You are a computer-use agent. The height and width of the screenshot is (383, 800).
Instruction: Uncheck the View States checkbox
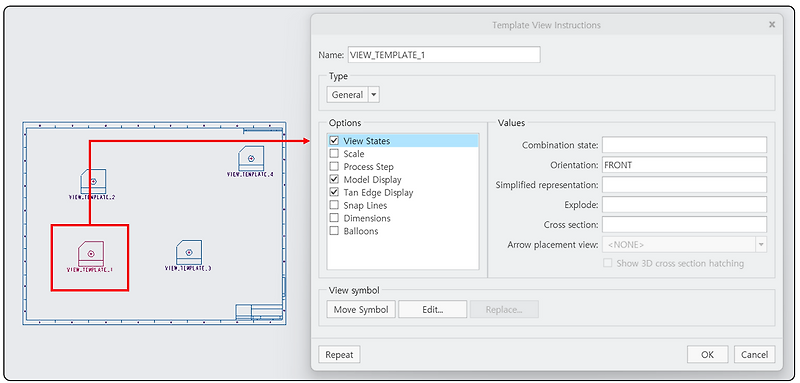coord(334,141)
